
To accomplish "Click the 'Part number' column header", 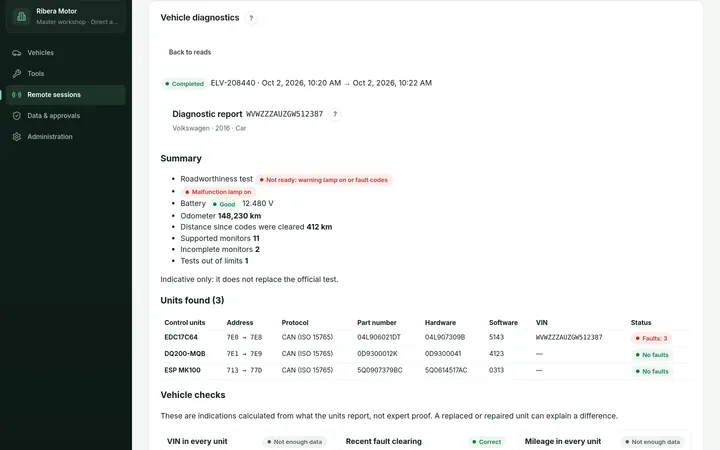I will tap(377, 323).
